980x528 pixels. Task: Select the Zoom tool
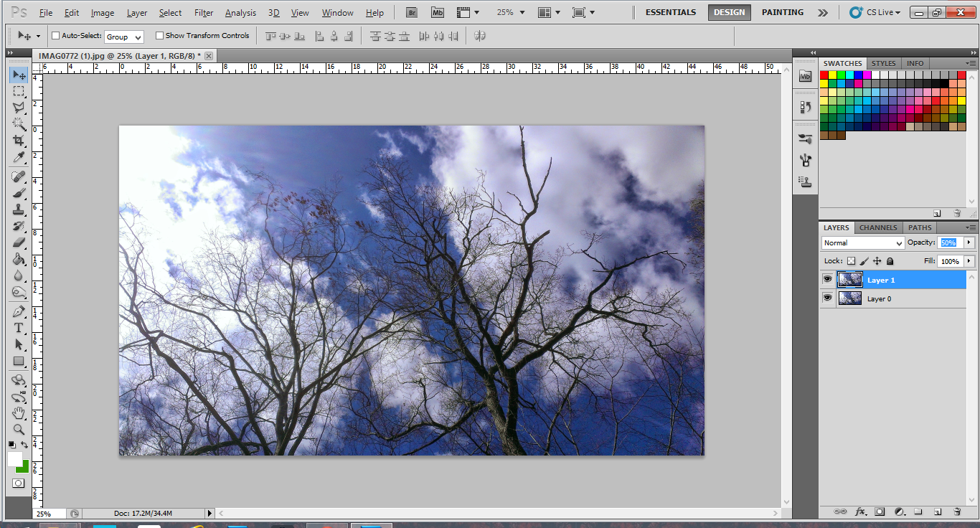tap(19, 430)
